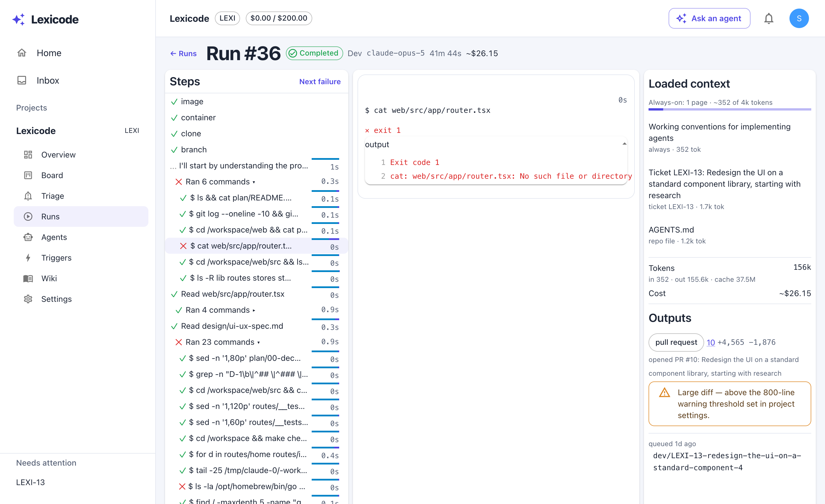Screen dimensions: 825x504
Task: Click the LEXI project key badge in header
Action: point(227,18)
